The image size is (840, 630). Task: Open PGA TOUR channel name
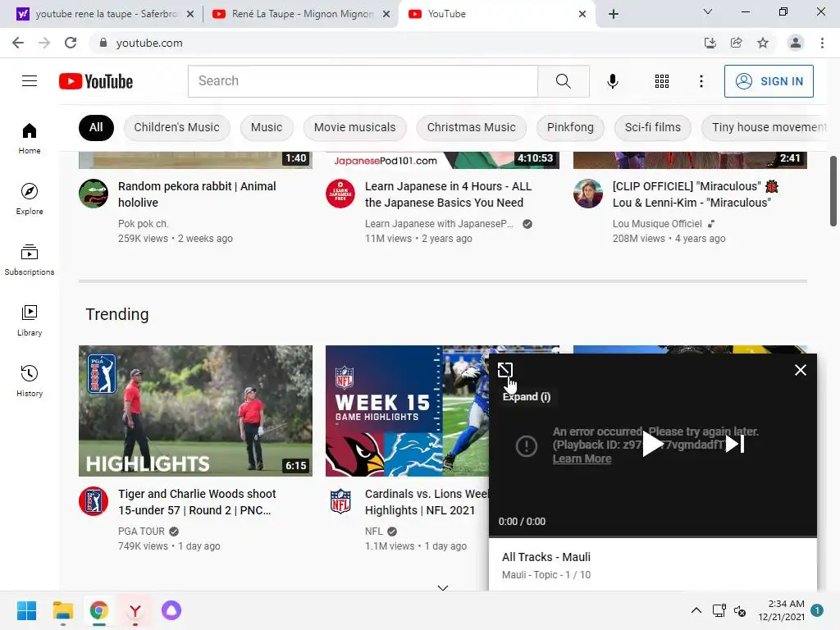click(x=141, y=532)
